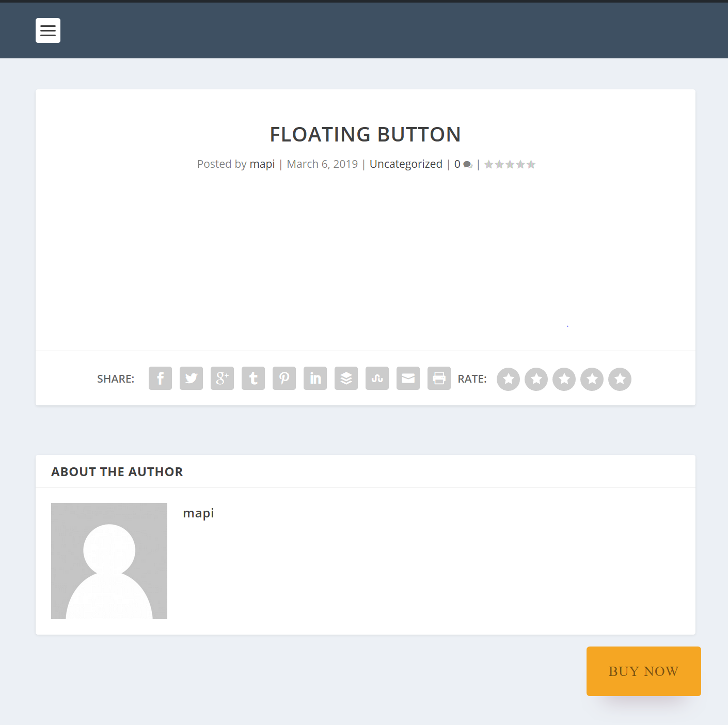Share the post on StumbleUpon
The image size is (728, 725).
coord(377,378)
